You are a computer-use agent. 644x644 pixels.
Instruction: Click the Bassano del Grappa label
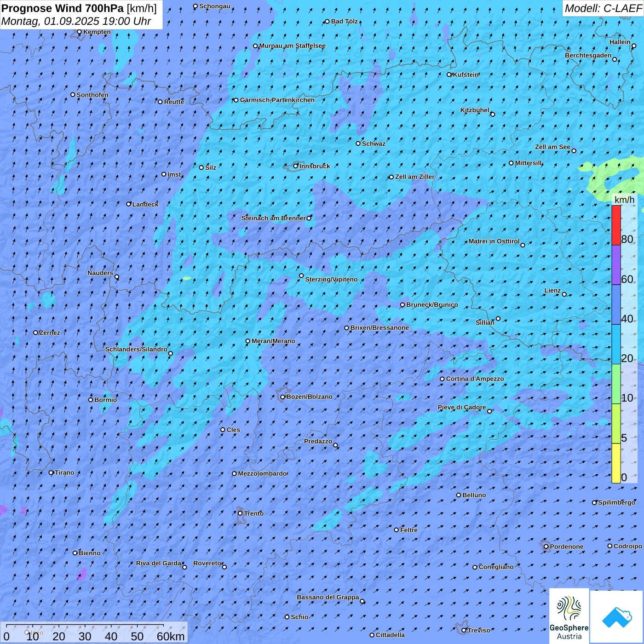[x=328, y=597]
